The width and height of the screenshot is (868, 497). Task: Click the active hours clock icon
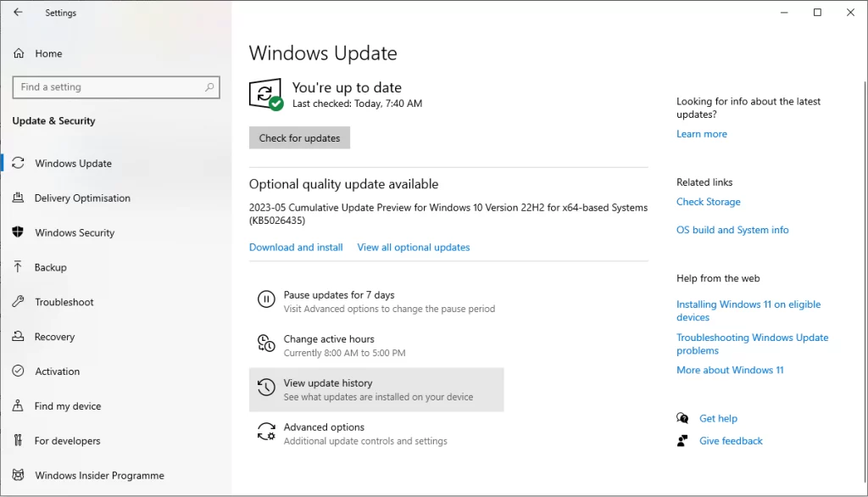click(x=266, y=343)
